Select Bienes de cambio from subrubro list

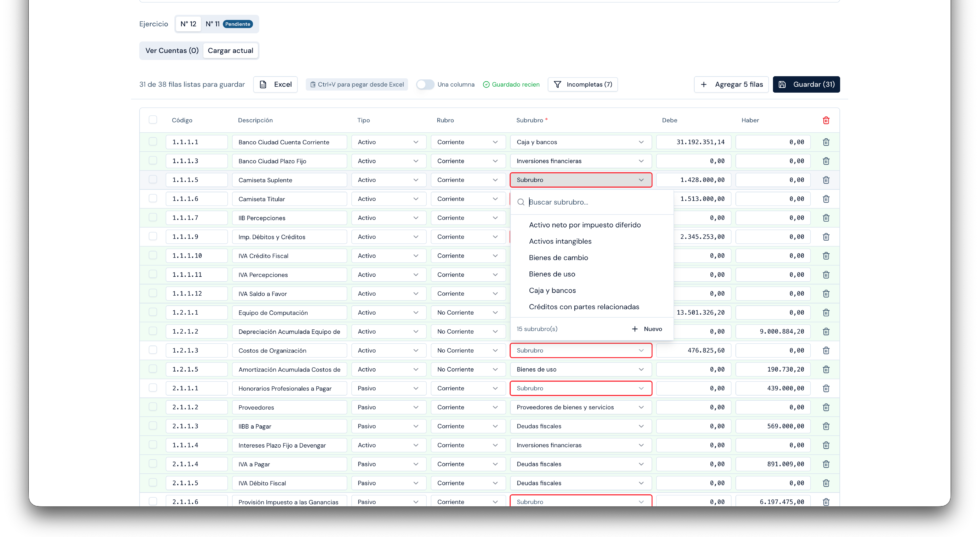558,257
